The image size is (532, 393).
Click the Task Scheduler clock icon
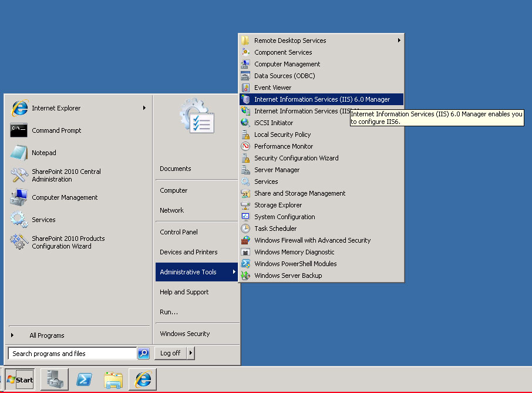tap(245, 229)
